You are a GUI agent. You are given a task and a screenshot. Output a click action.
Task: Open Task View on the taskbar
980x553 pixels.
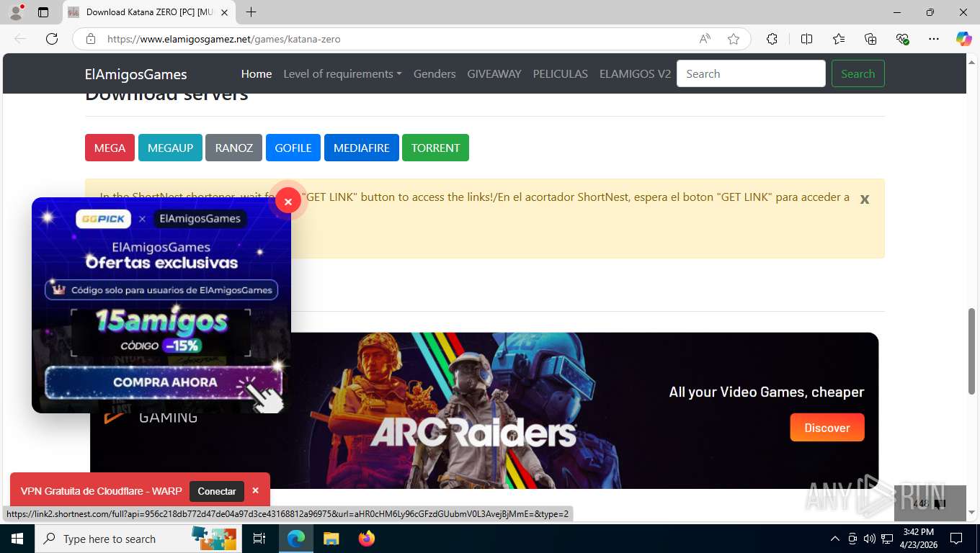(x=259, y=539)
